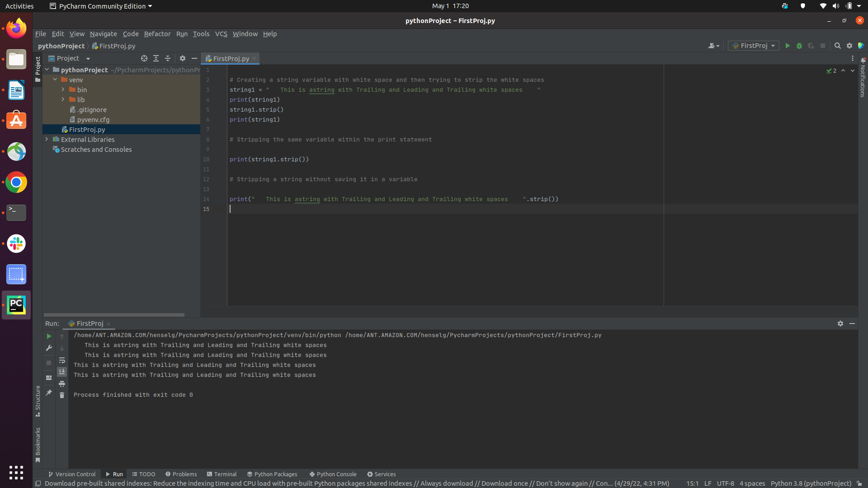Rerun FirstProj using Run panel play icon
Image resolution: width=868 pixels, height=488 pixels.
pyautogui.click(x=49, y=336)
